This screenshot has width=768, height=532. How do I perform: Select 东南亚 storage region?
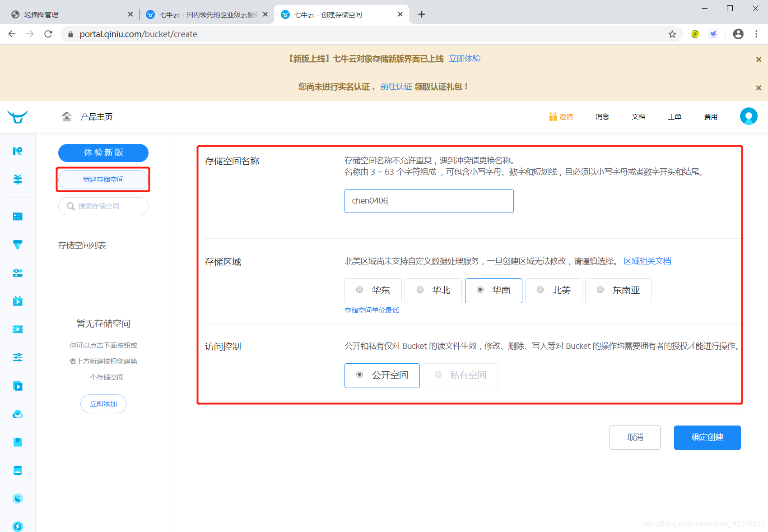click(x=618, y=291)
